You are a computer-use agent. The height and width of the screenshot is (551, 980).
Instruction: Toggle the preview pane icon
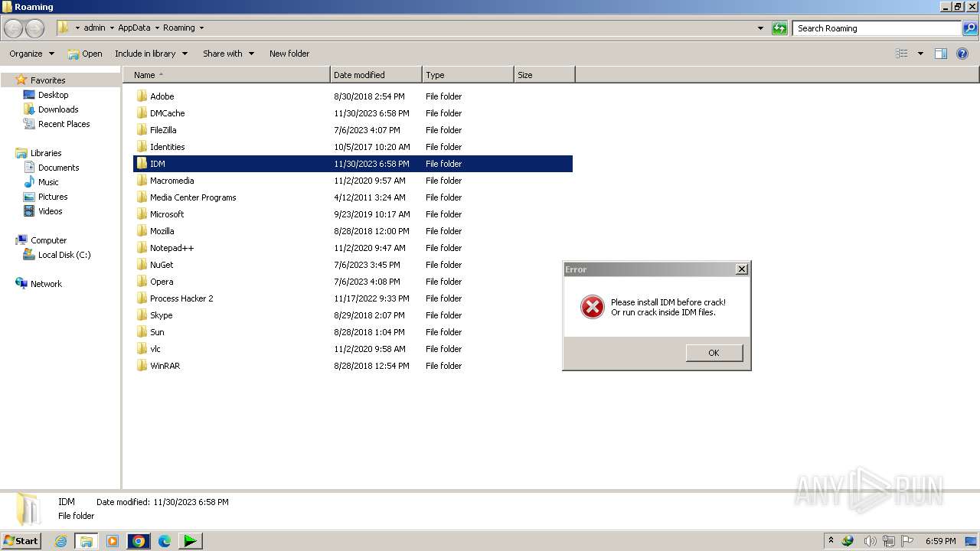[941, 54]
